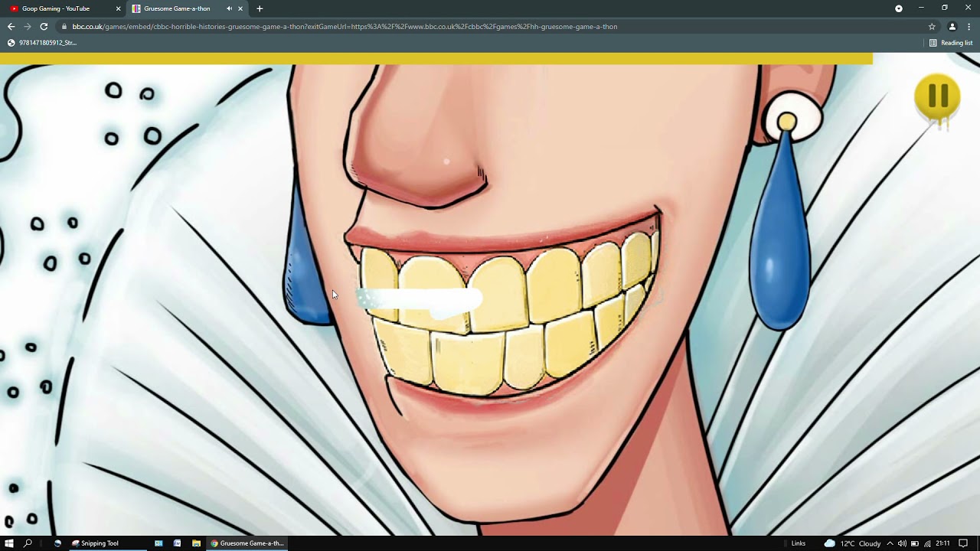Click the round taskbar icon beside search
Viewport: 980px width, 551px height.
pos(57,543)
